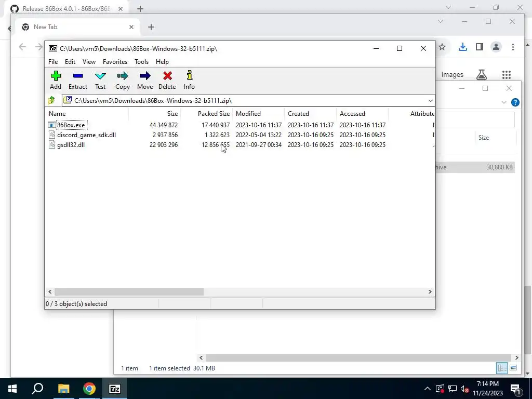Open the File menu
The width and height of the screenshot is (532, 399).
point(53,61)
